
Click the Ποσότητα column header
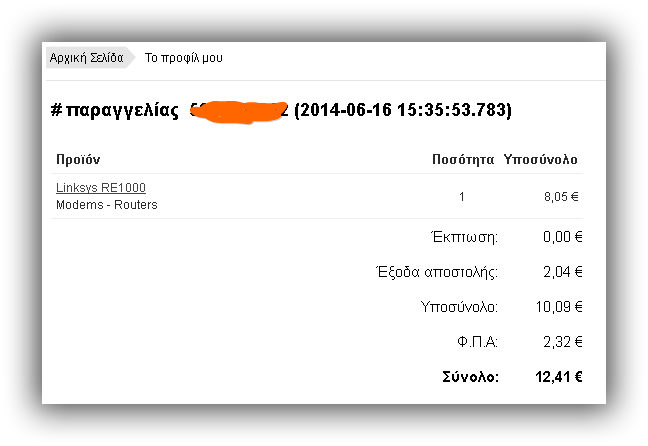463,160
